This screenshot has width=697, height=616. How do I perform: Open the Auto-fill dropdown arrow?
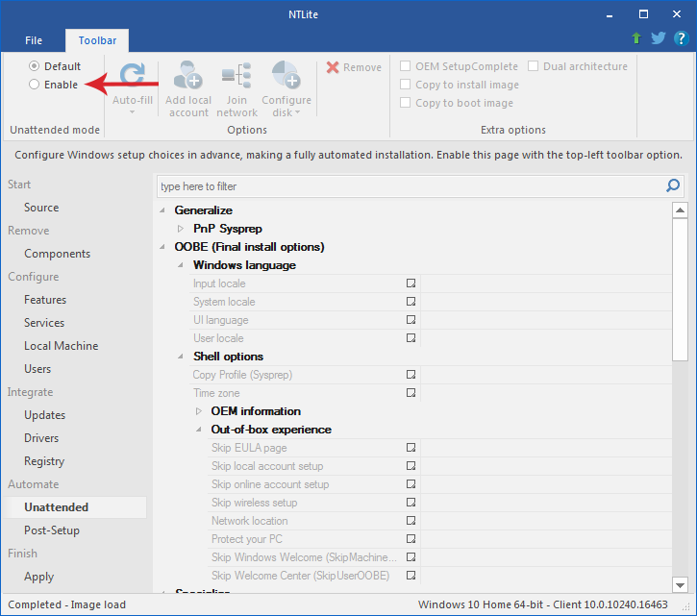pyautogui.click(x=132, y=112)
